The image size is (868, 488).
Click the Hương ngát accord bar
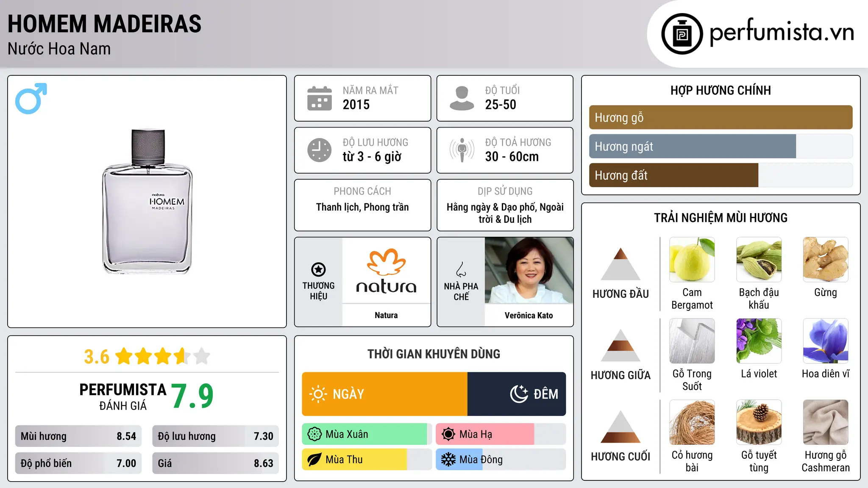[721, 147]
